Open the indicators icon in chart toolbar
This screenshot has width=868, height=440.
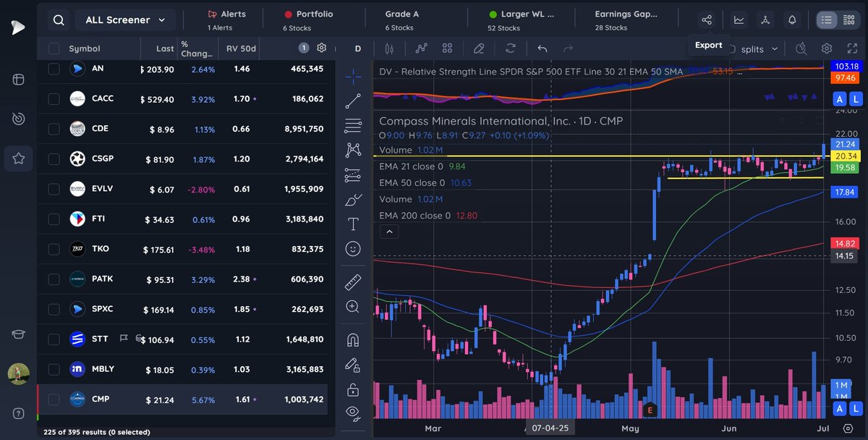pos(422,48)
